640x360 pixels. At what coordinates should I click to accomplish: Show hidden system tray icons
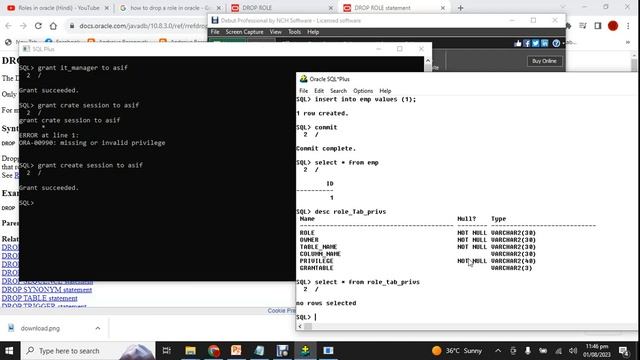click(498, 351)
